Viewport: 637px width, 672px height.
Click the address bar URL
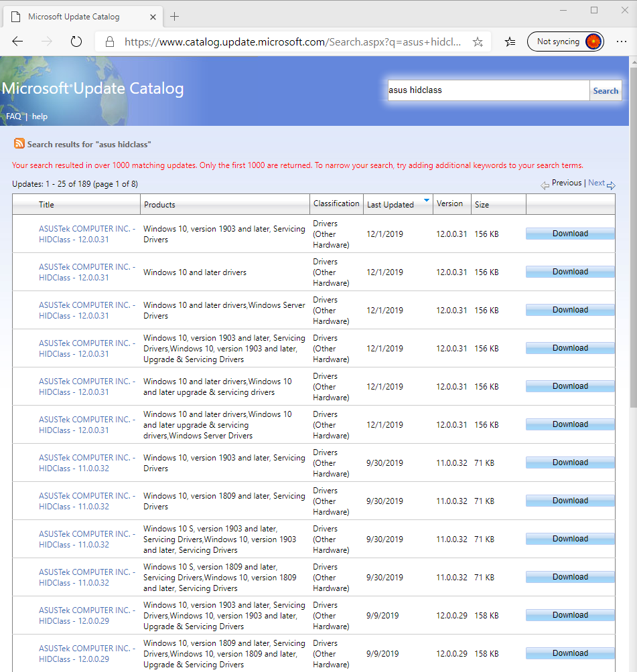click(293, 42)
